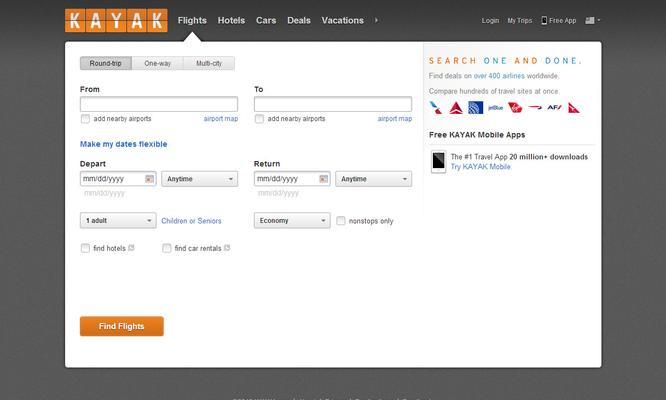Click the arrow after Vacations for more options
Screen dimensions: 666x400
(x=376, y=20)
